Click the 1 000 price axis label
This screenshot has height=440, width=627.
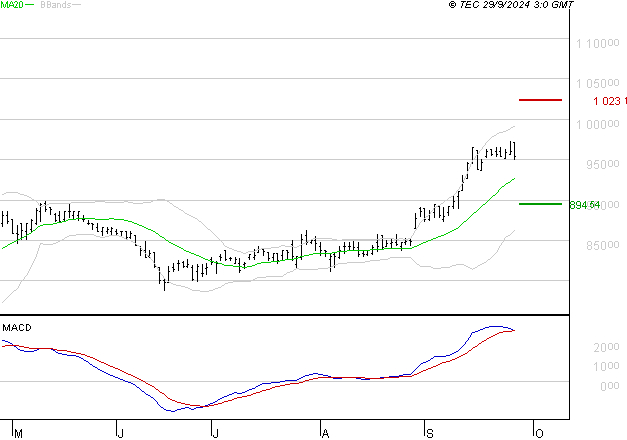tap(597, 124)
